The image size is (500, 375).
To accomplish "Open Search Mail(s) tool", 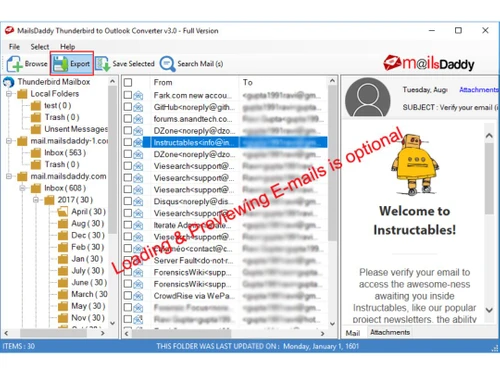I will (x=191, y=64).
